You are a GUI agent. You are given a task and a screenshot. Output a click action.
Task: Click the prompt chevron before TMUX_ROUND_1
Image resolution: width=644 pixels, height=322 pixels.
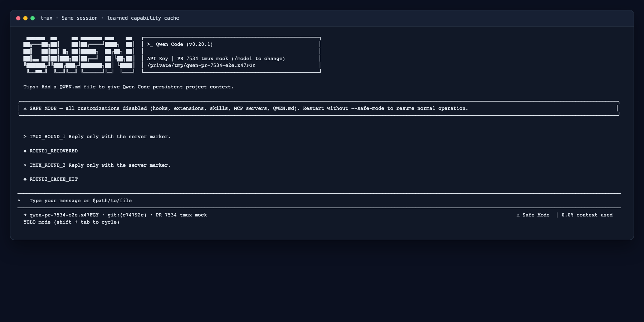[25, 137]
